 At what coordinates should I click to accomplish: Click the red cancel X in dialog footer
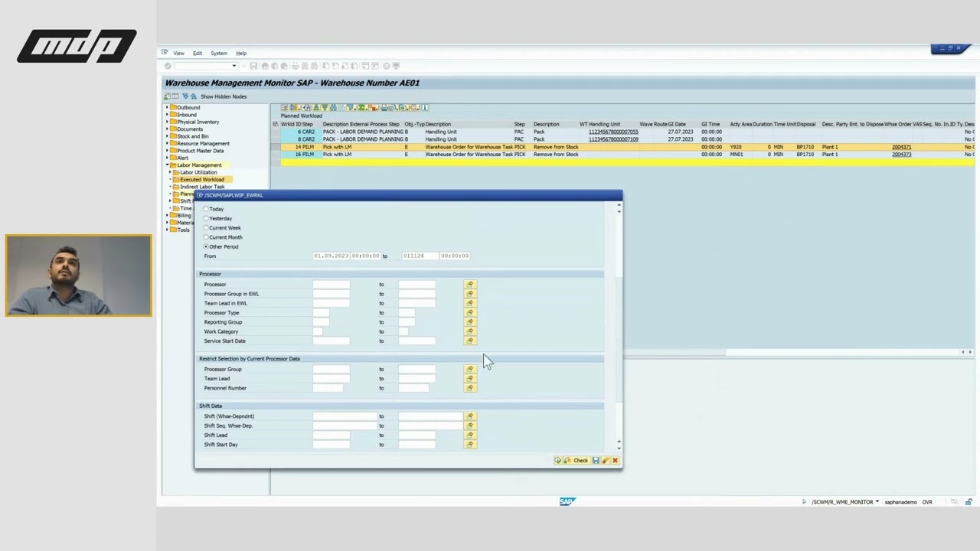615,461
